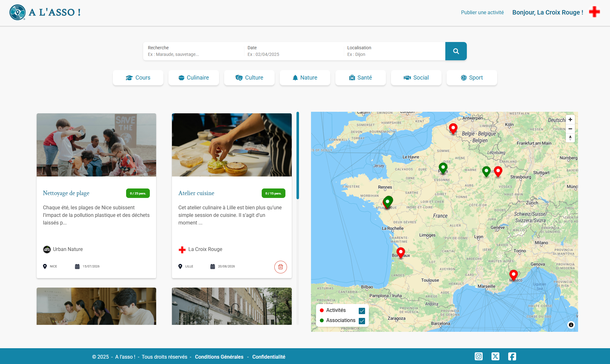
Task: Delete the Atelier cuisine activity
Action: click(280, 267)
